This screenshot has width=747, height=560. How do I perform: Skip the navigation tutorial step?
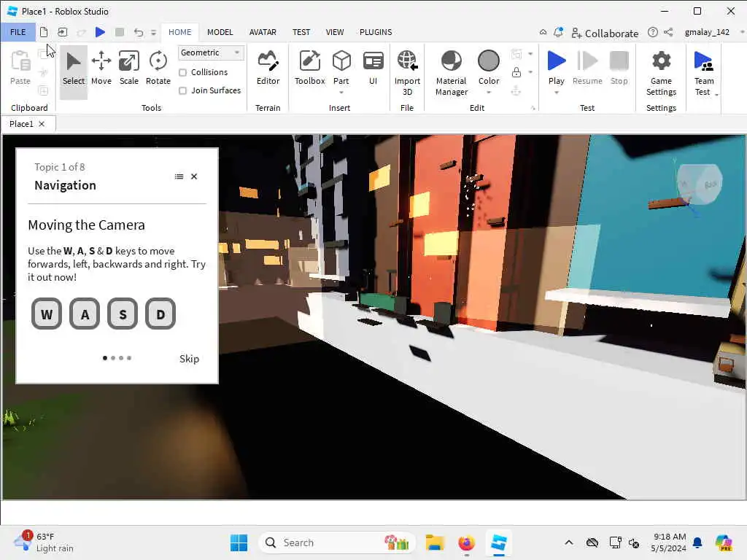189,359
